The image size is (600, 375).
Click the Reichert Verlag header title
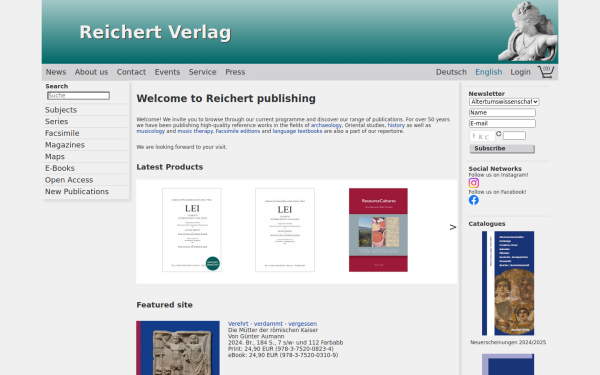pyautogui.click(x=155, y=32)
